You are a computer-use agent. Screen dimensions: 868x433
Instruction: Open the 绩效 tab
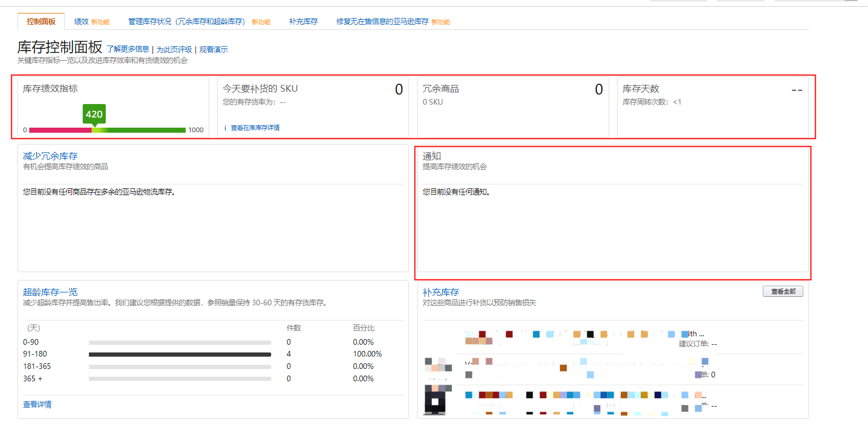82,21
